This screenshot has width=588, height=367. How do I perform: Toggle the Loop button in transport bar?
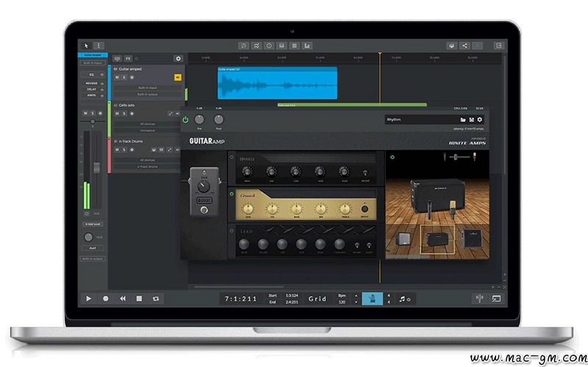[x=156, y=299]
